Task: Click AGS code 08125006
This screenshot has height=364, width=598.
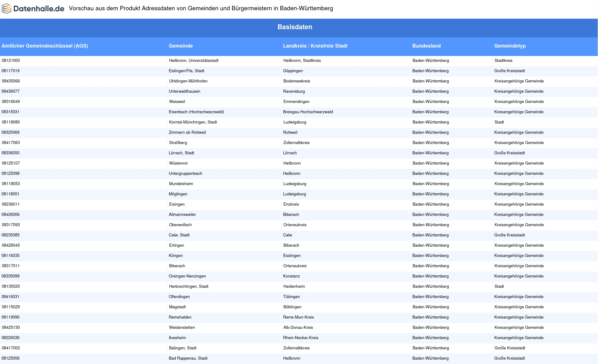Action: point(11,358)
